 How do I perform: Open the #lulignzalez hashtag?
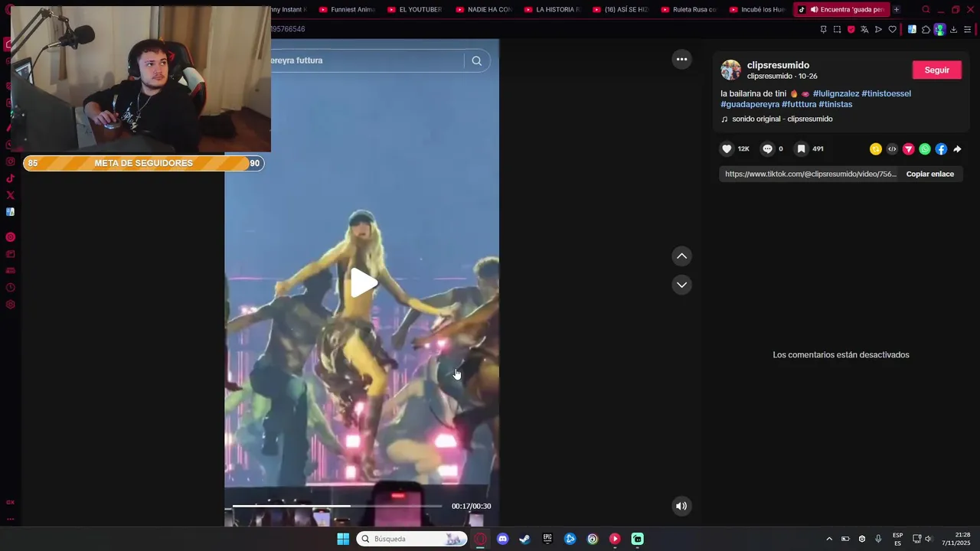836,93
